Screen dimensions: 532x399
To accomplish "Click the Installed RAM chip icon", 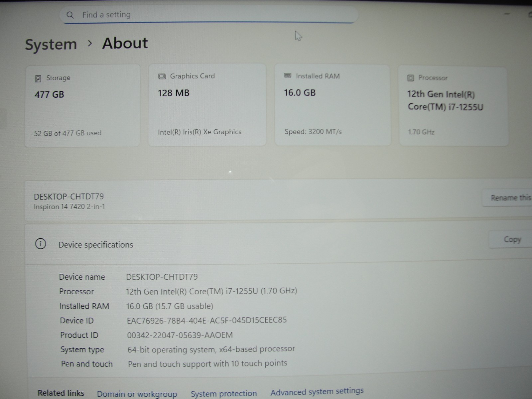I will pos(288,76).
